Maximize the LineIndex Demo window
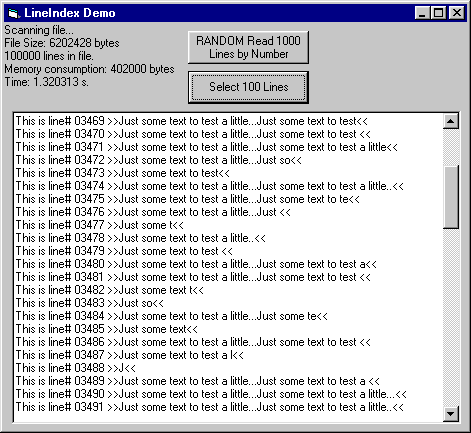Image resolution: width=471 pixels, height=433 pixels. [x=438, y=13]
